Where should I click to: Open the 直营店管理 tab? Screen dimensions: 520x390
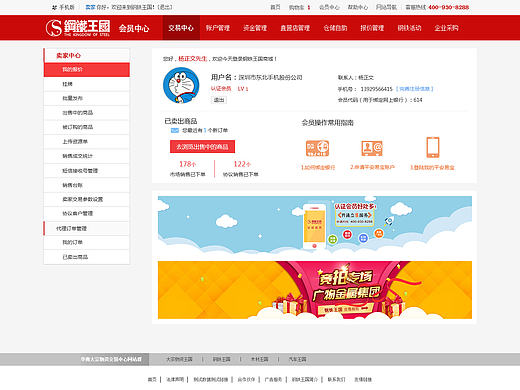[295, 28]
